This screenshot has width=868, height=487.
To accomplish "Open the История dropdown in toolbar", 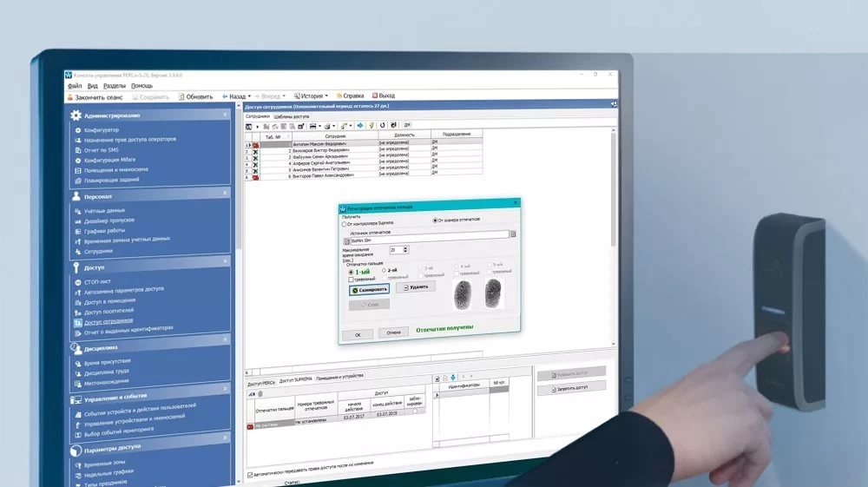I will click(311, 95).
